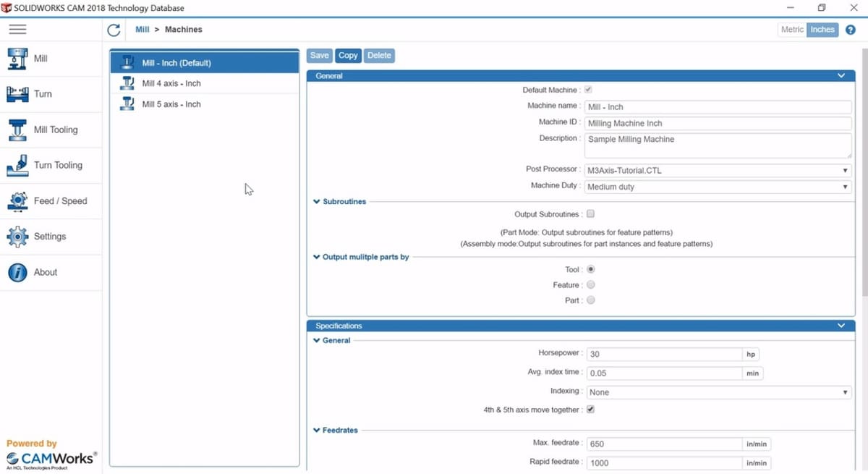Image resolution: width=868 pixels, height=474 pixels.
Task: Open the Turn section in sidebar
Action: (51, 94)
